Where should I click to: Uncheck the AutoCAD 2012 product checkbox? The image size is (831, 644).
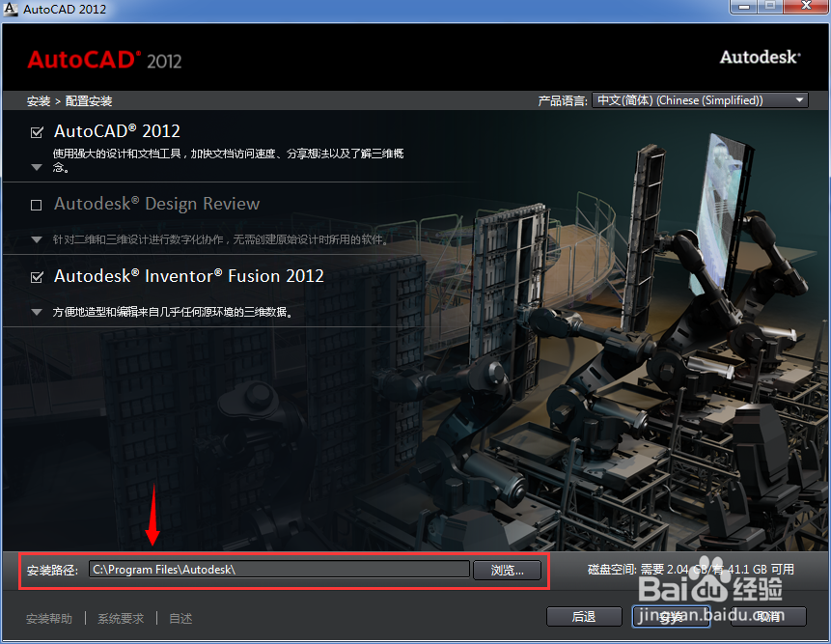(37, 132)
